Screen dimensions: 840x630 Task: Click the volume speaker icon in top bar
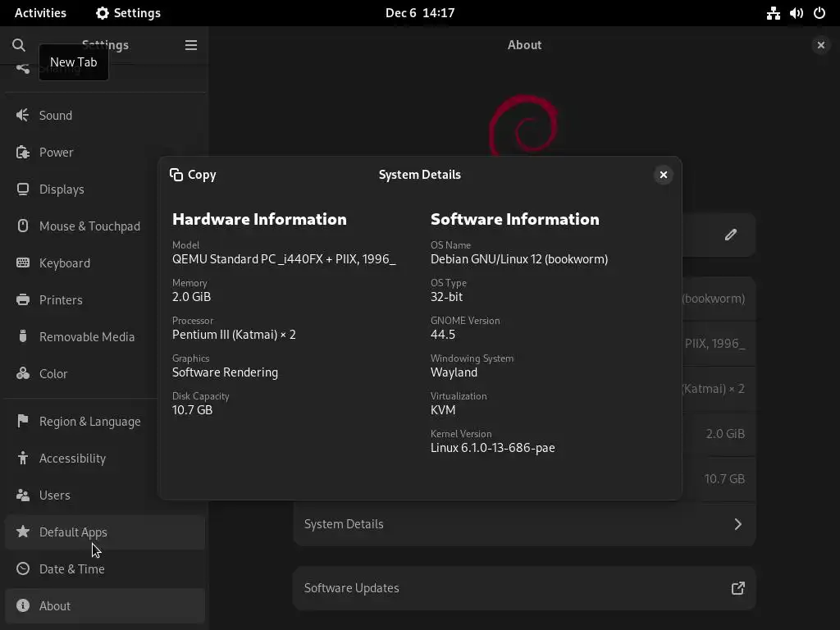point(796,13)
